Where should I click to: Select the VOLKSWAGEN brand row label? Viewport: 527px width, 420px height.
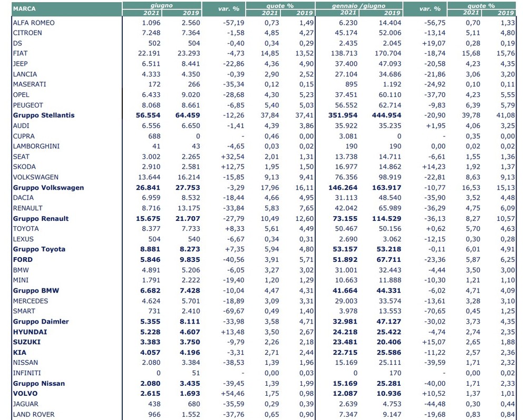click(36, 178)
